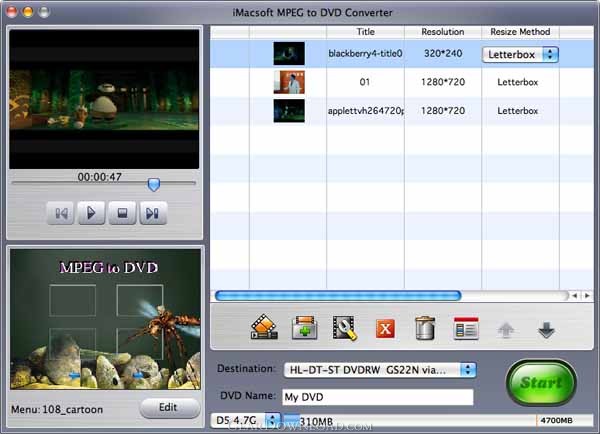Click the Resolution column header
This screenshot has width=600, height=434.
[x=443, y=32]
